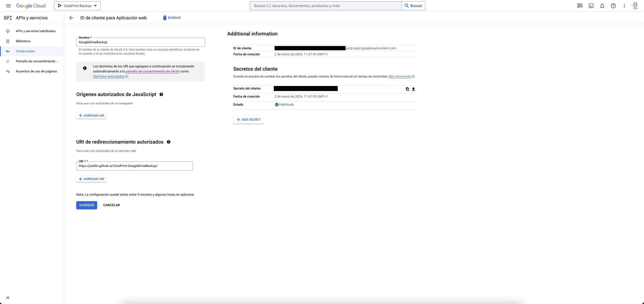Click help icon next to JavaScript origins heading

pos(161,94)
